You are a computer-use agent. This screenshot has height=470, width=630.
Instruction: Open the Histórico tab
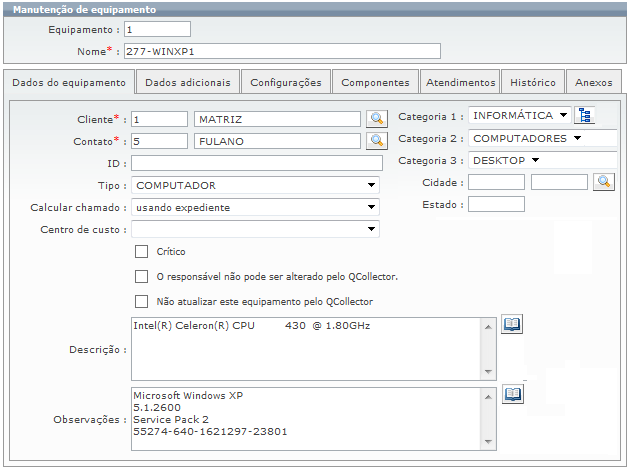click(533, 82)
